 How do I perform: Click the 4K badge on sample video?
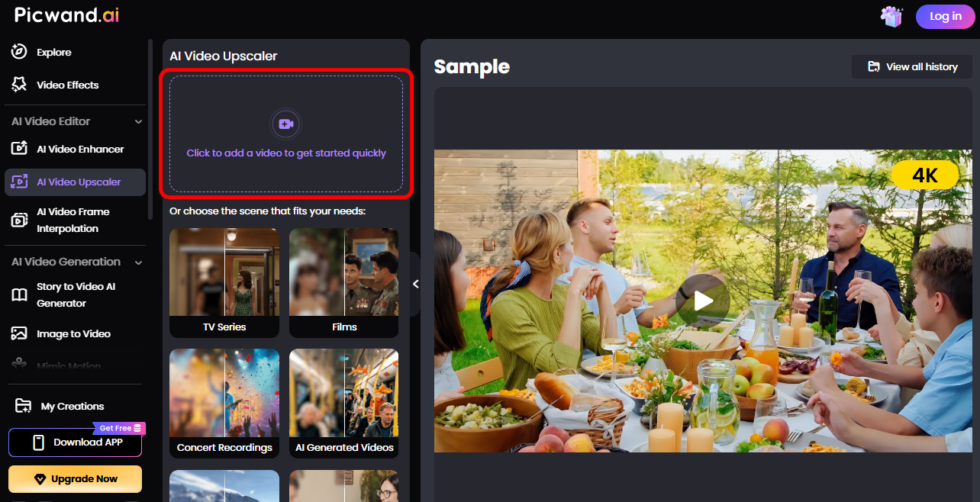924,175
